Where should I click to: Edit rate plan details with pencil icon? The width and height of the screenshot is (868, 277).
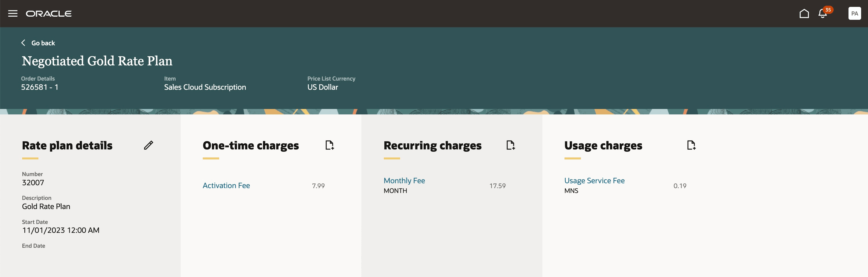(x=148, y=145)
